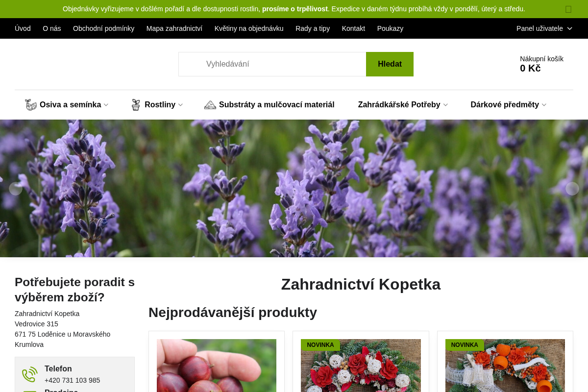The width and height of the screenshot is (588, 392).
Task: Open Květiny na objednávku page
Action: (x=249, y=28)
